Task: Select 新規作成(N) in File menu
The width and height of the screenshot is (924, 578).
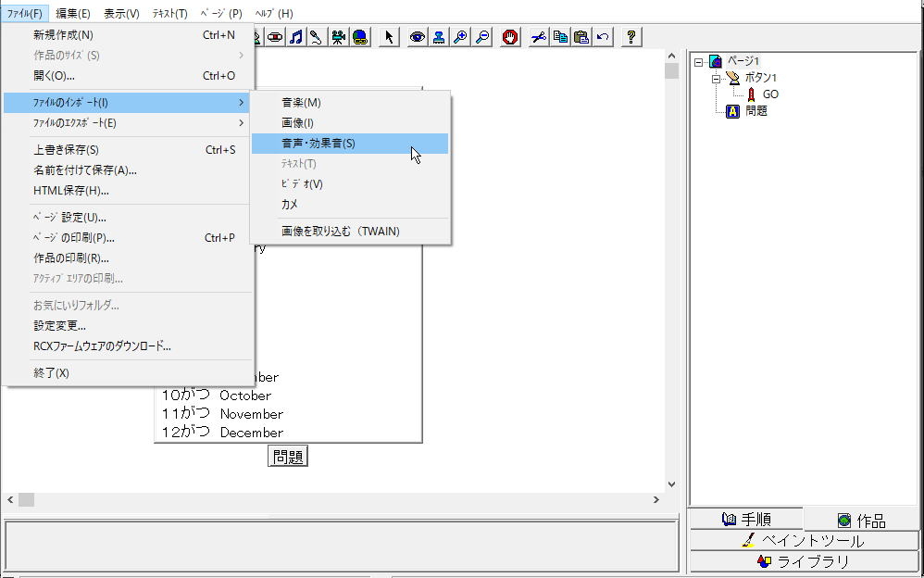Action: tap(129, 35)
